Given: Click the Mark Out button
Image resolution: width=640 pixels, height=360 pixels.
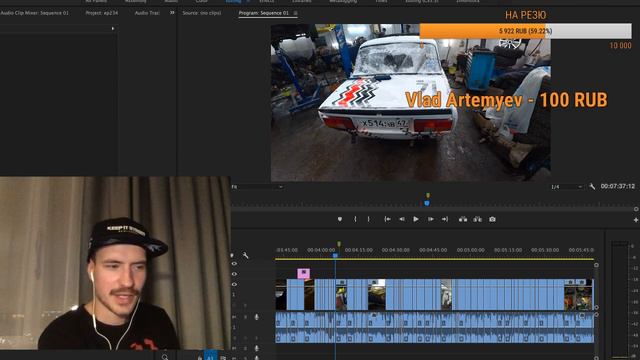Looking at the screenshot, I should tap(369, 219).
